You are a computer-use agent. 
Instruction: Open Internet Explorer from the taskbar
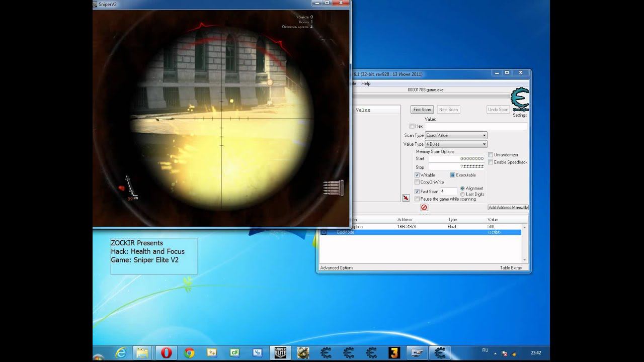coord(121,353)
